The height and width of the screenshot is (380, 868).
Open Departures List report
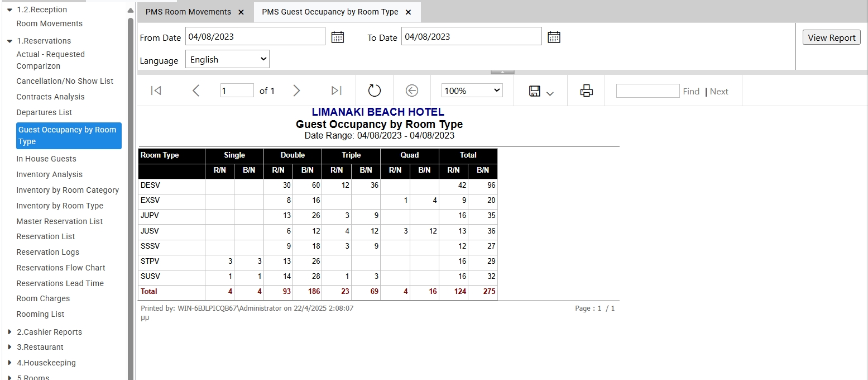(45, 112)
